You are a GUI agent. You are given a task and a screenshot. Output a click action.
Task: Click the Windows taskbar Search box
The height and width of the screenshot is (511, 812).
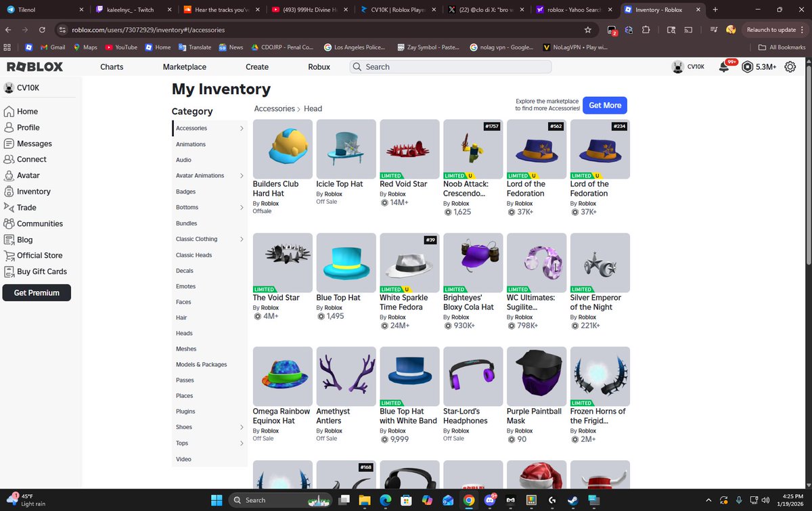(x=280, y=500)
